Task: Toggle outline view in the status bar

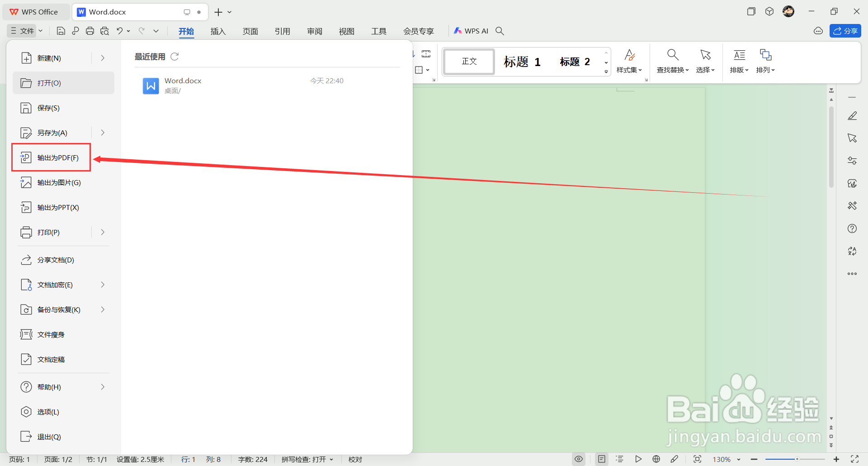Action: click(619, 459)
